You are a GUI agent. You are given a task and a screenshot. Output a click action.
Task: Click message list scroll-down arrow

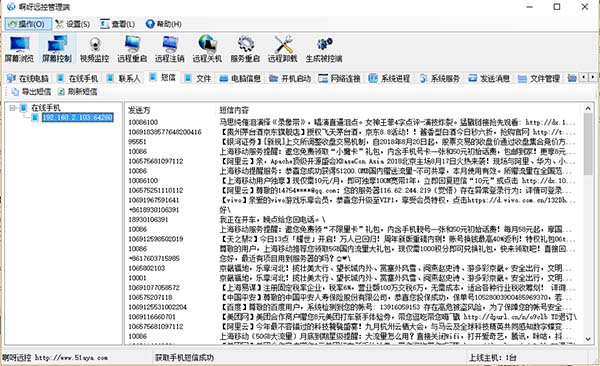tap(588, 339)
